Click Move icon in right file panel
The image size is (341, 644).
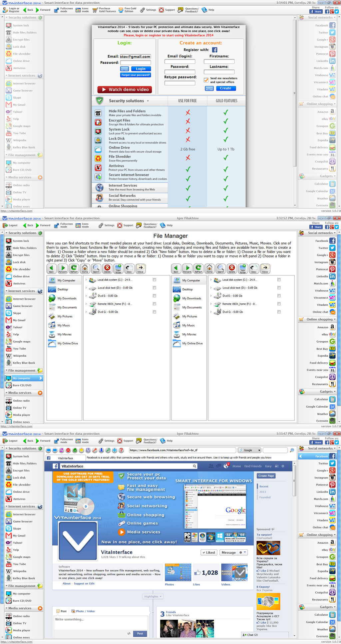pos(265,268)
